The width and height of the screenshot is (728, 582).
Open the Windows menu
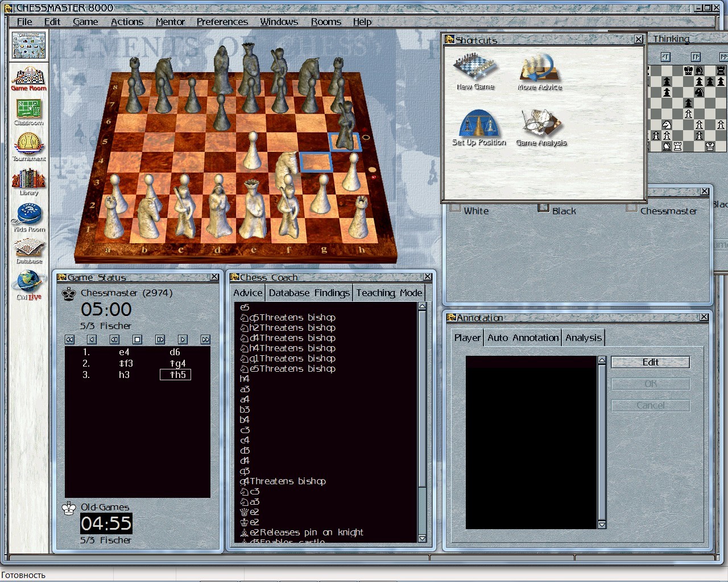(x=279, y=22)
